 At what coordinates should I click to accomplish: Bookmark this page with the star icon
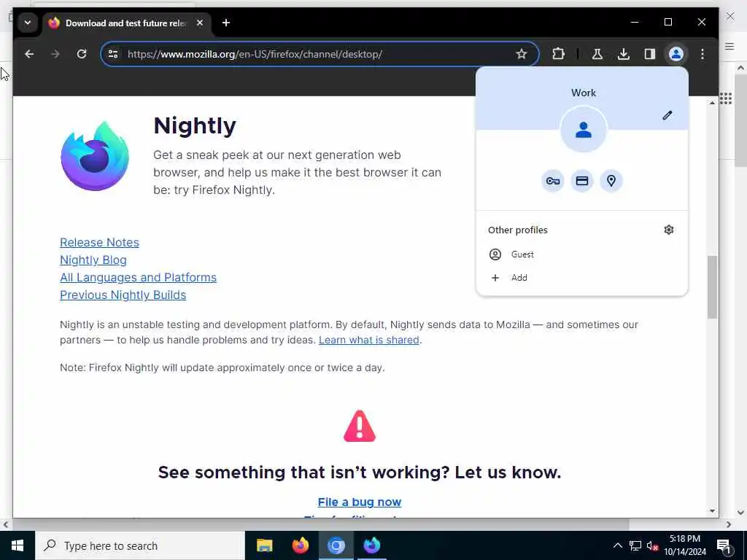(x=522, y=54)
